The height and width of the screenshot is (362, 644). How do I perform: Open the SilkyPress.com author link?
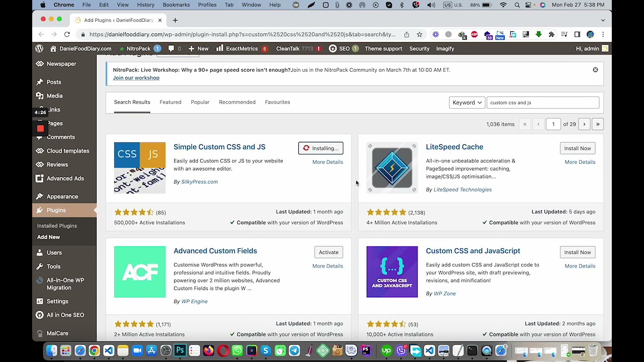click(199, 182)
